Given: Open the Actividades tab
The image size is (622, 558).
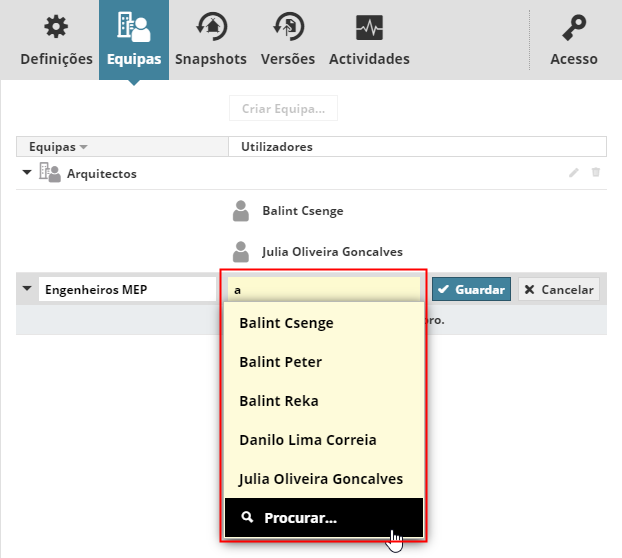Looking at the screenshot, I should [369, 40].
